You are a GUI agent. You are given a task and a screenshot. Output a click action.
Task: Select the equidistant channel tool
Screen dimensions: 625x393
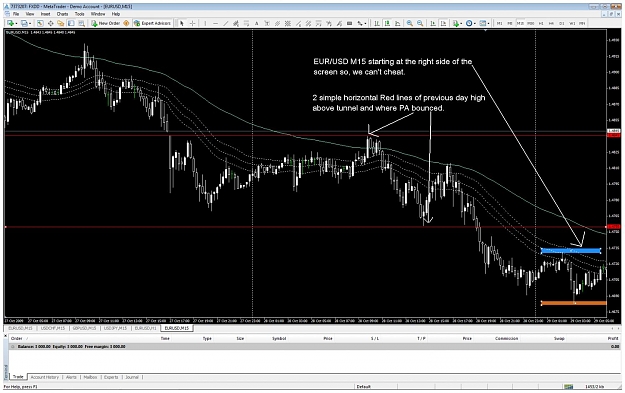coord(236,23)
